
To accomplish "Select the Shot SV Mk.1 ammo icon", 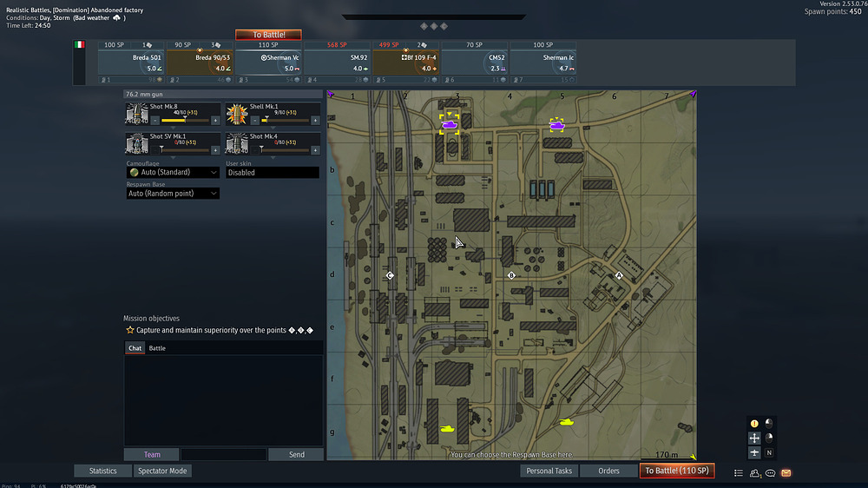I will point(137,143).
